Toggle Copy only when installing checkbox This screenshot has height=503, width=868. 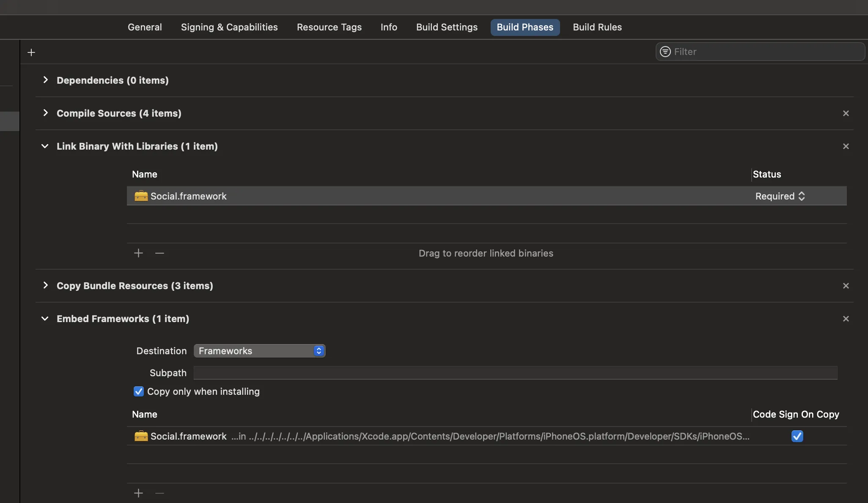coord(139,391)
